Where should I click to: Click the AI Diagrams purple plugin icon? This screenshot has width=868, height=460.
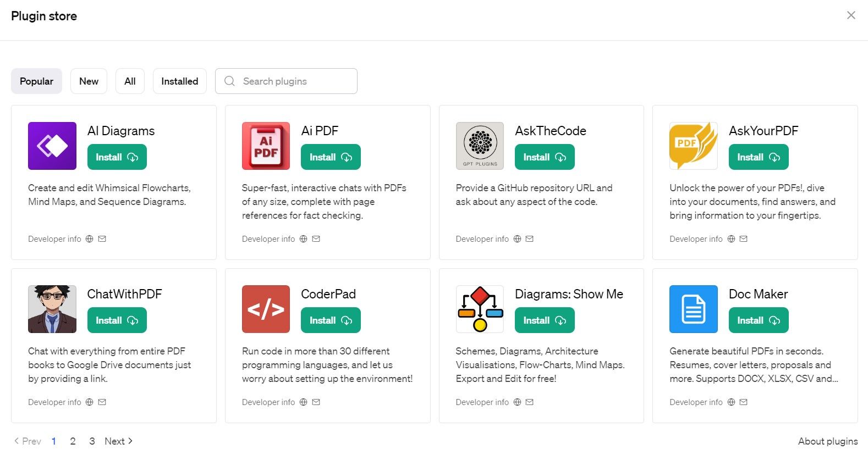52,146
